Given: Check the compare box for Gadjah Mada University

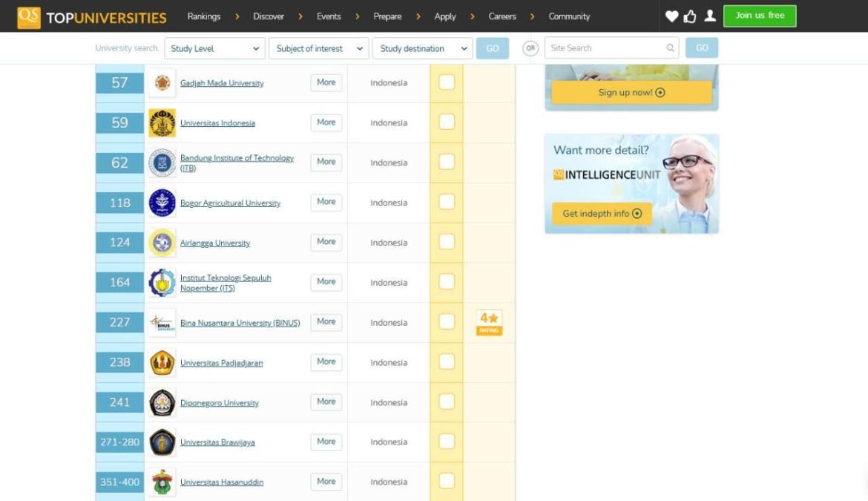Looking at the screenshot, I should click(447, 82).
